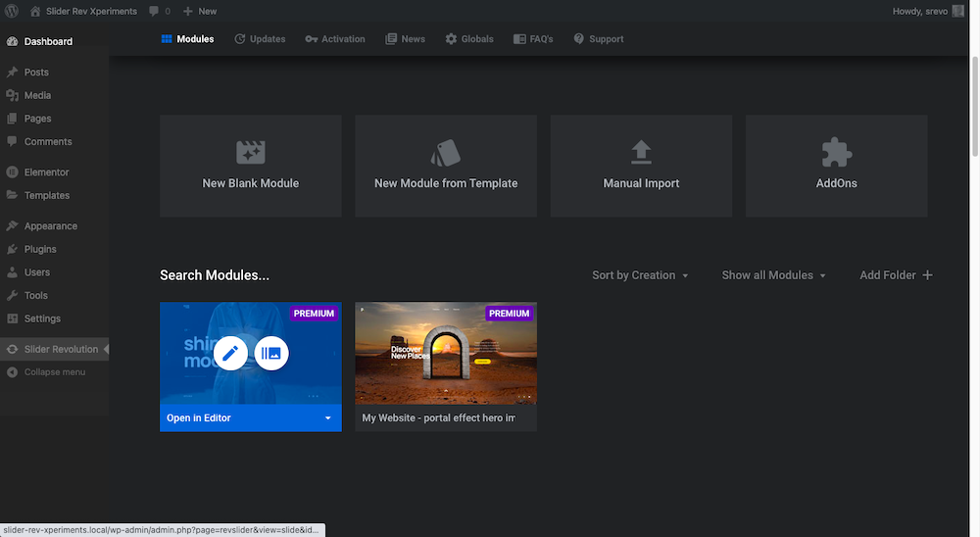The height and width of the screenshot is (537, 980).
Task: Open the Posts menu item text
Action: 36,72
